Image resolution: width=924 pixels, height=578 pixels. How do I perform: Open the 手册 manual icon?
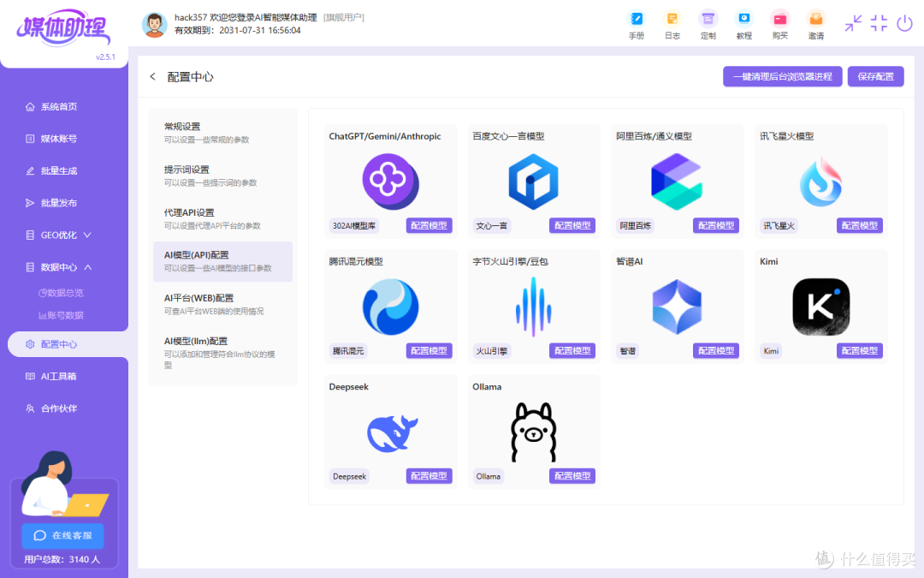(x=637, y=26)
